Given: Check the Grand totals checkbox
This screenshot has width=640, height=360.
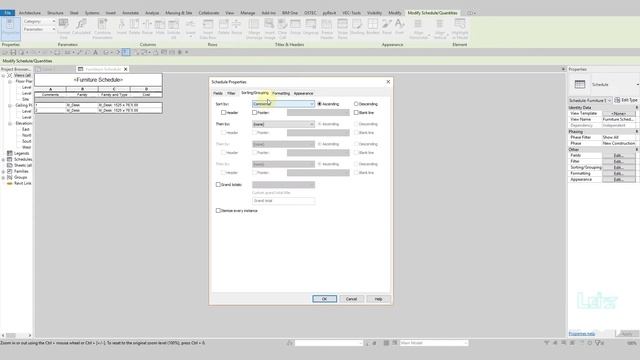Looking at the screenshot, I should pyautogui.click(x=218, y=185).
